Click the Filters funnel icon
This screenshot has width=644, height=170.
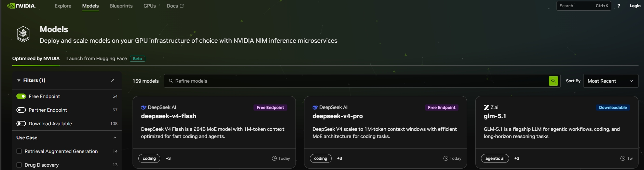tap(19, 80)
